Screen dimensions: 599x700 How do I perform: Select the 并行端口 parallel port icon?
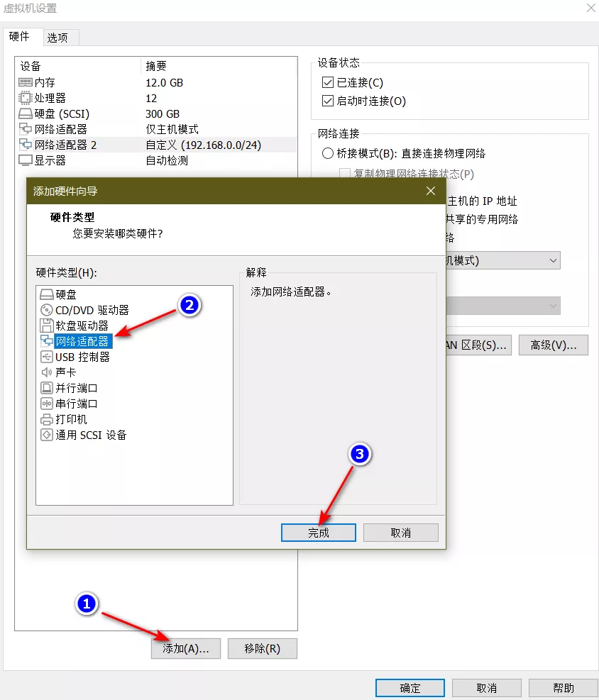[47, 388]
